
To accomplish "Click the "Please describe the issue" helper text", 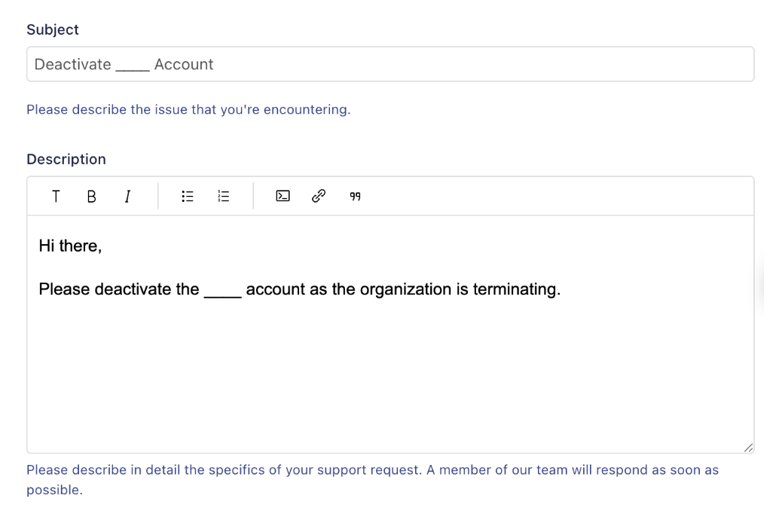I will point(188,110).
